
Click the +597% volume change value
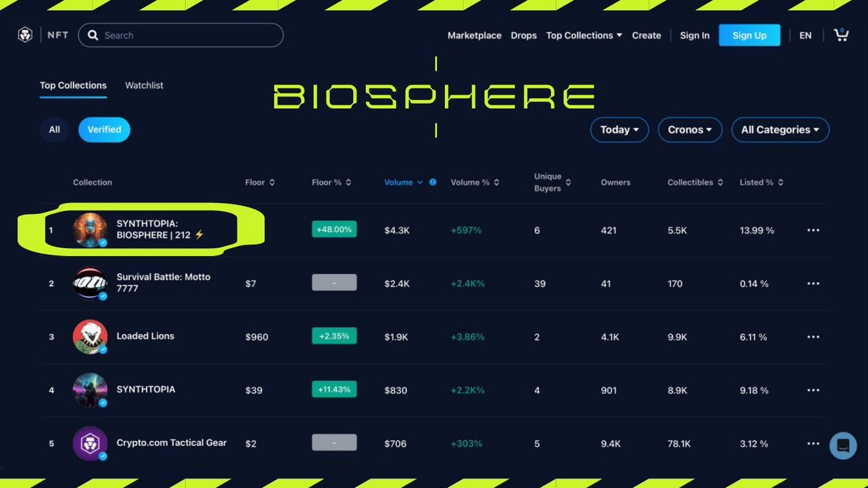[466, 230]
